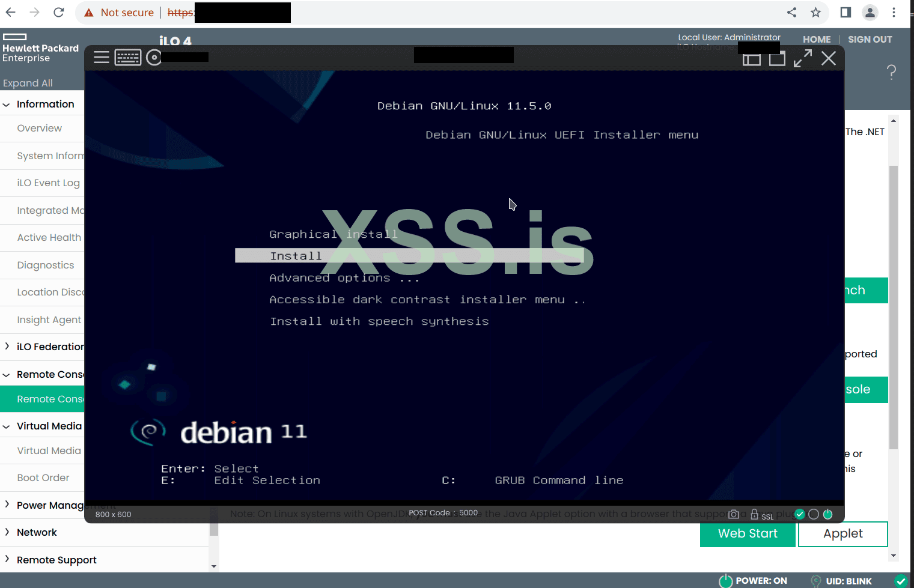Open Chrome three-dot menu

tap(894, 13)
